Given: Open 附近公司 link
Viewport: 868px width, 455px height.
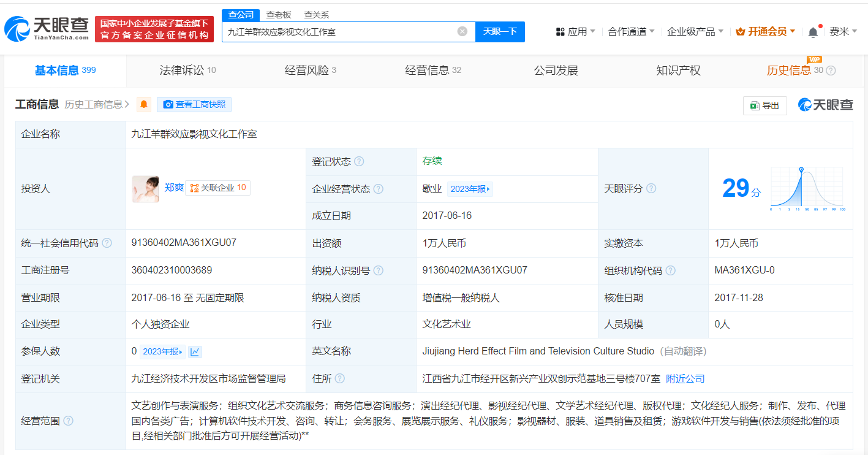Looking at the screenshot, I should 685,379.
